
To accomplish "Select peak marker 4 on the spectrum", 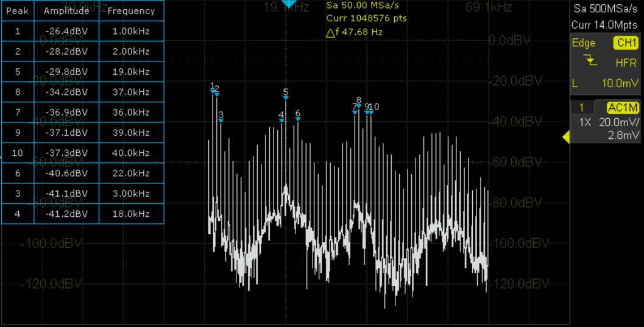I will pos(281,119).
